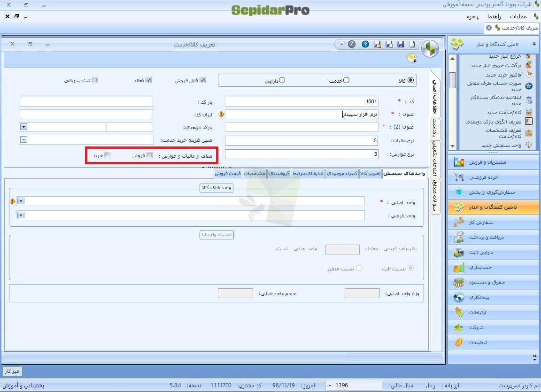
Task: Enable the ثبت سریالی checkbox
Action: tap(94, 80)
